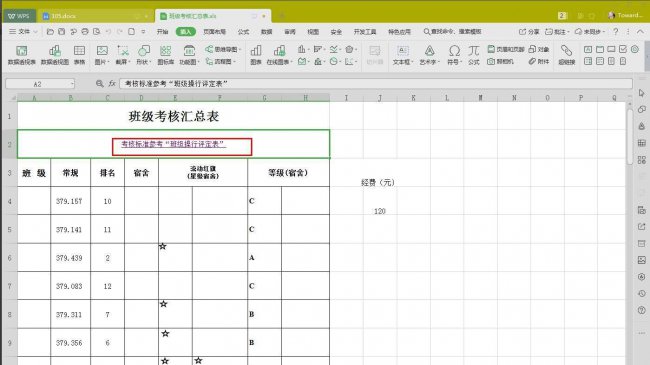Open the Name Box dropdown showing A2
Screen dimensions: 650x365
pos(72,84)
